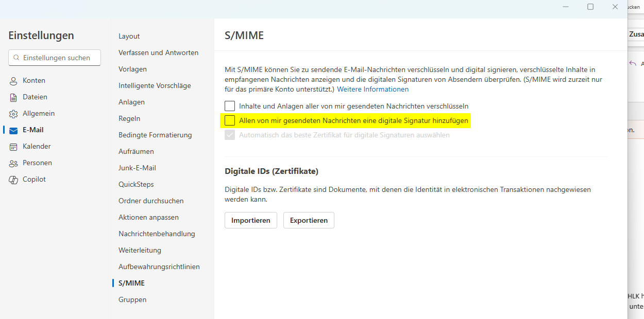Open Aufbewahrungsrichtlinien settings
644x319 pixels.
[x=159, y=267]
